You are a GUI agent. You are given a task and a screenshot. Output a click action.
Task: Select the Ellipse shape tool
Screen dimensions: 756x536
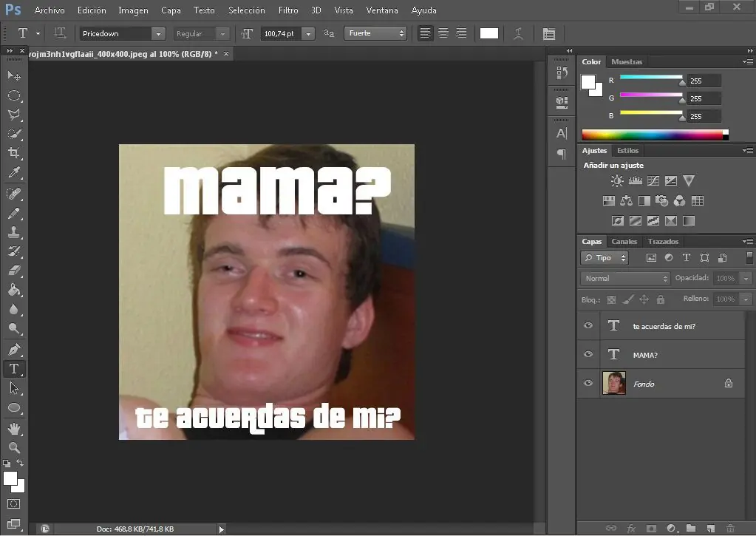pos(14,407)
